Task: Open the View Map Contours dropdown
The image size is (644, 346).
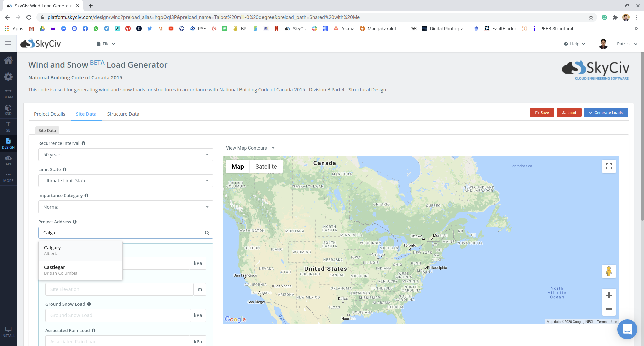Action: click(x=250, y=148)
